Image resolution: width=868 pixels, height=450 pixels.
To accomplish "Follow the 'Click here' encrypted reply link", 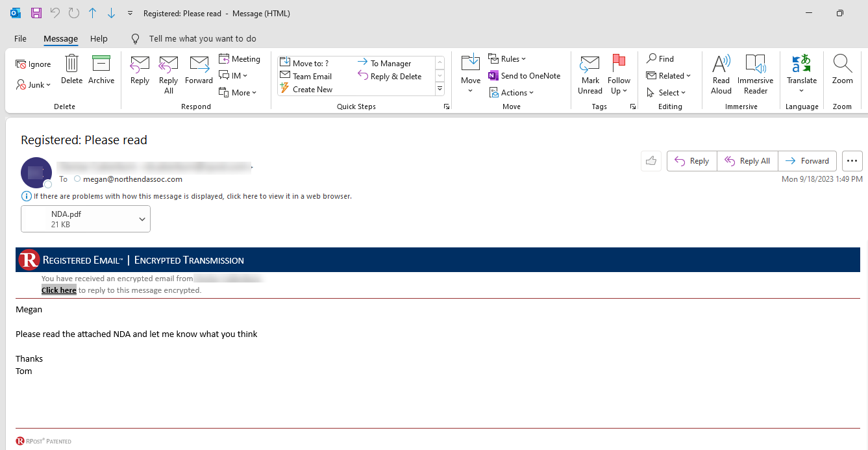I will [59, 290].
